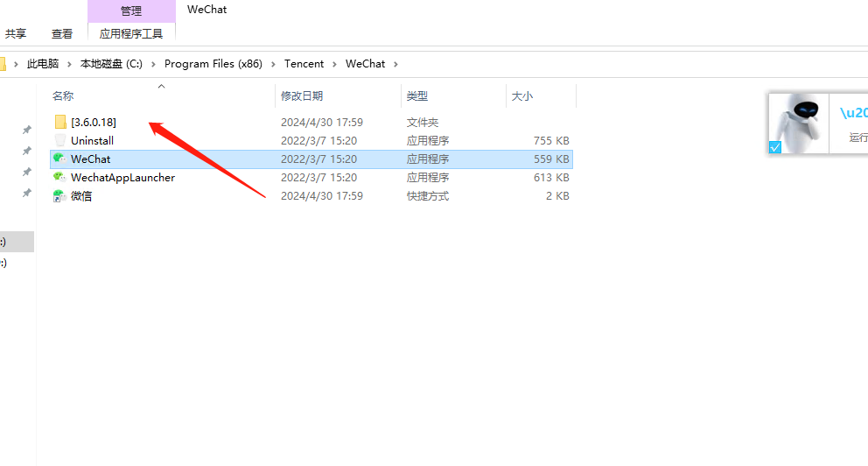The image size is (868, 466).
Task: Click the folder icon in the address bar
Action: 3,64
